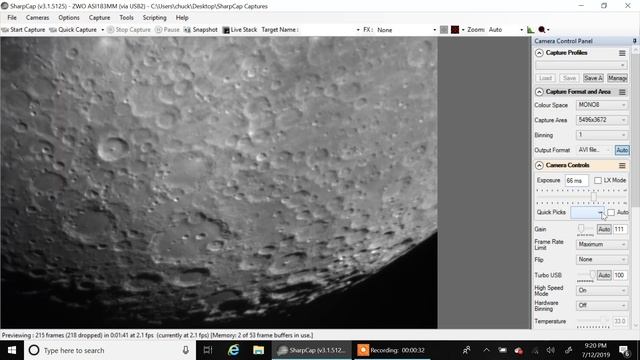Open the Cameras menu
The image size is (640, 360).
(37, 18)
